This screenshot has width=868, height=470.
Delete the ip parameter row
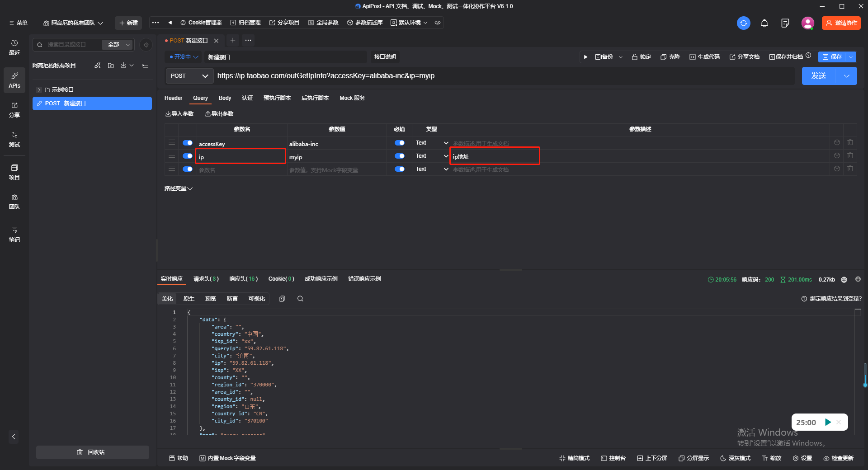850,155
